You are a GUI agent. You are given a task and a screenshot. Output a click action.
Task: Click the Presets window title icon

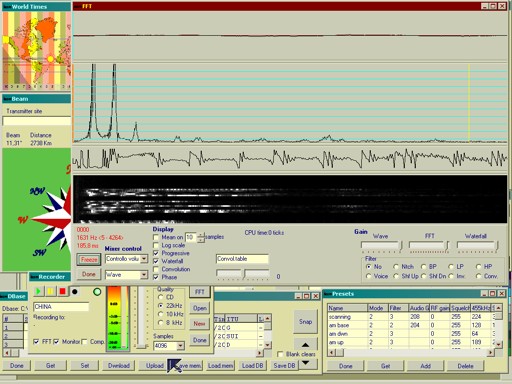pyautogui.click(x=328, y=294)
